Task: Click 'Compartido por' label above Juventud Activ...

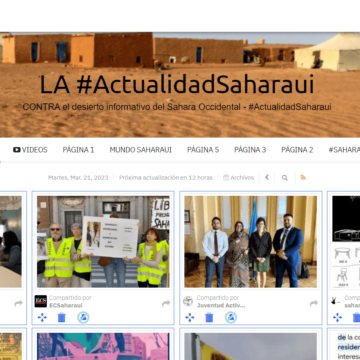Action: [x=218, y=298]
